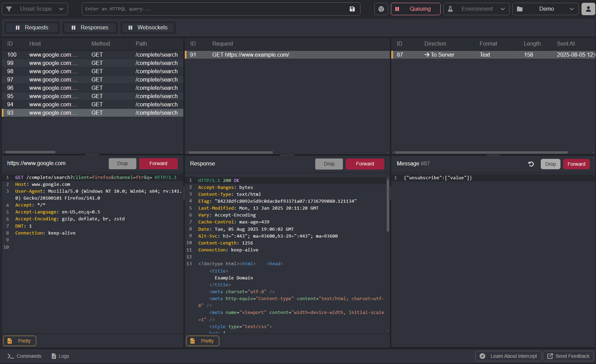The width and height of the screenshot is (596, 364).
Task: Click the save query icon in search bar
Action: tap(352, 9)
